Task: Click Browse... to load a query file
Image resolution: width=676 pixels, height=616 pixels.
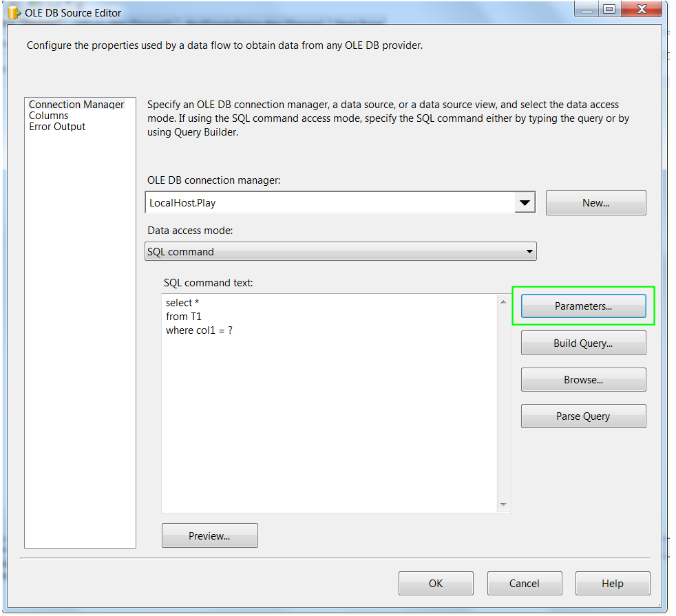Action: [583, 380]
